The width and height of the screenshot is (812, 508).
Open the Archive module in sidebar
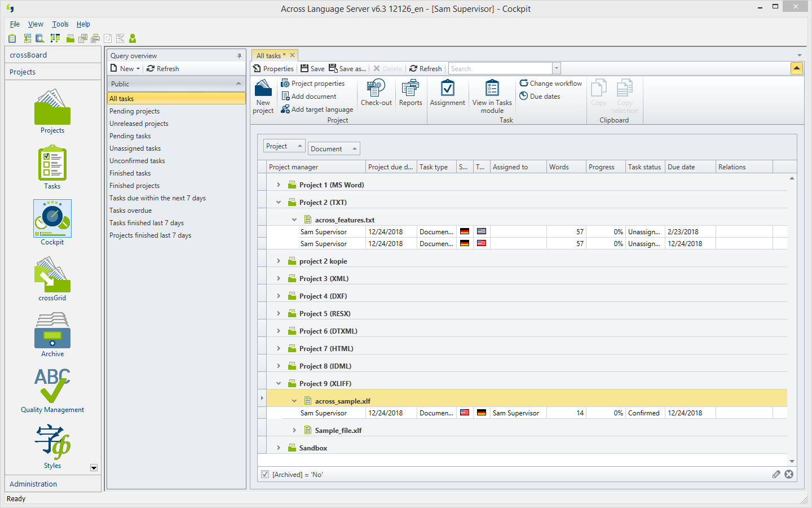[52, 331]
